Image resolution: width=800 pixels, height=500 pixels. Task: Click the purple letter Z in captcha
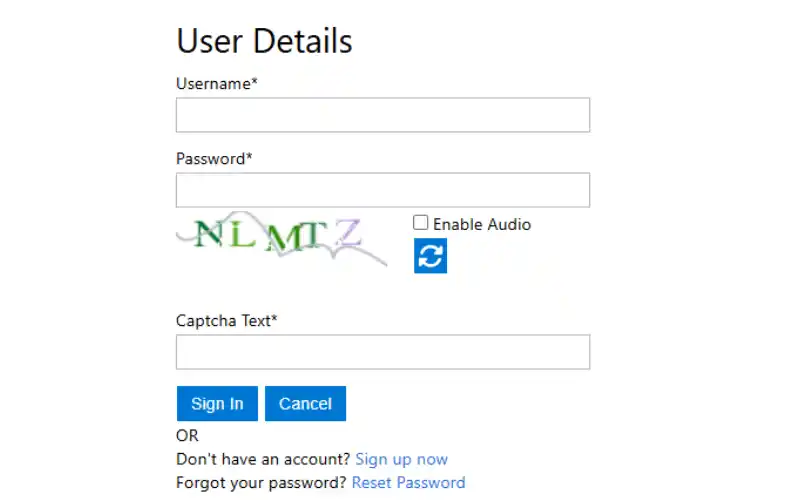click(x=348, y=234)
